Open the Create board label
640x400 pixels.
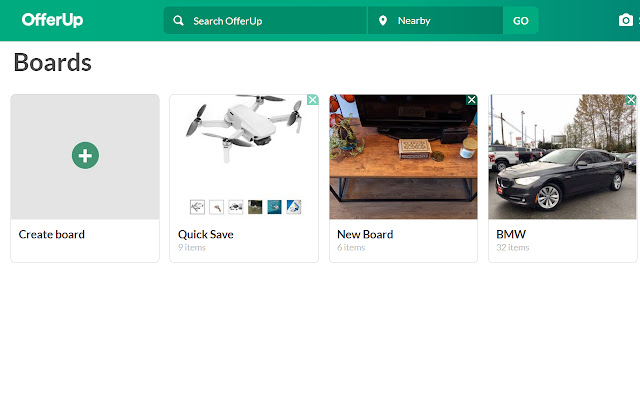[52, 234]
